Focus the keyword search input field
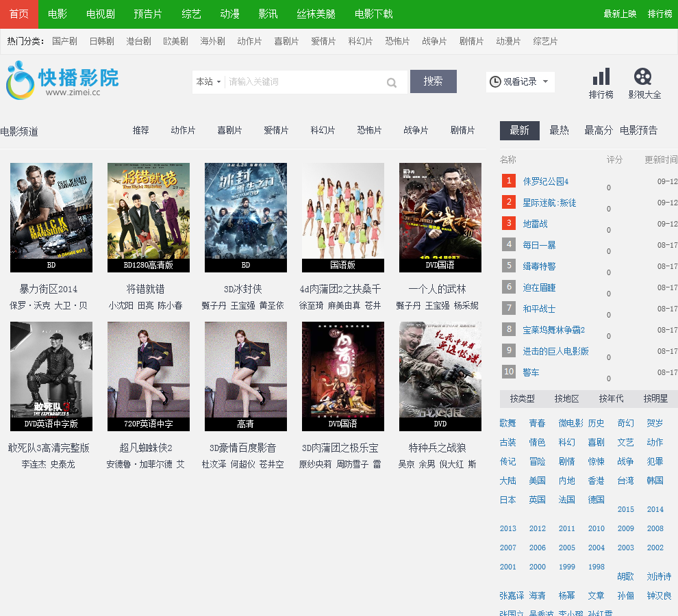Screen dimensions: 678x616 pos(305,81)
